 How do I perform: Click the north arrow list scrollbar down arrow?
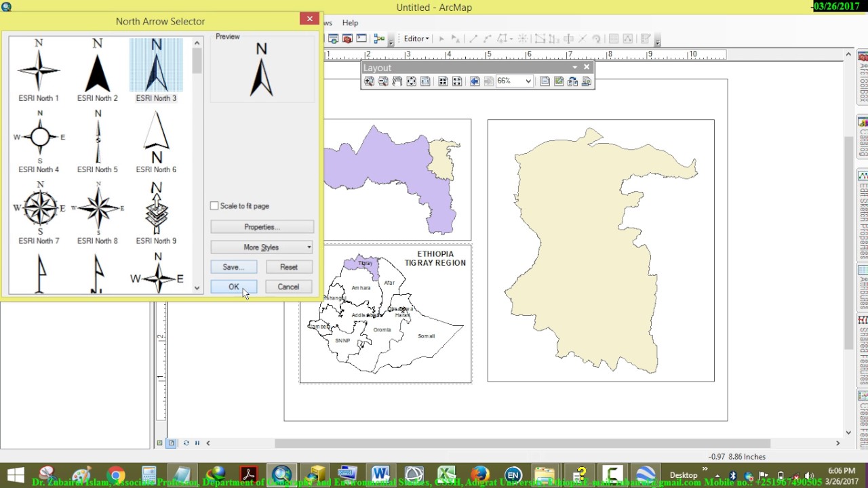[197, 288]
